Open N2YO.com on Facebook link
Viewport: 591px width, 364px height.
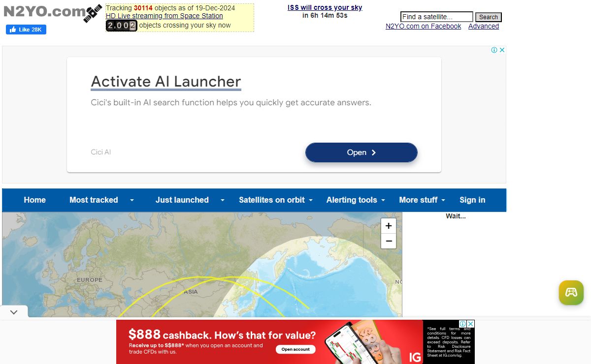point(423,26)
